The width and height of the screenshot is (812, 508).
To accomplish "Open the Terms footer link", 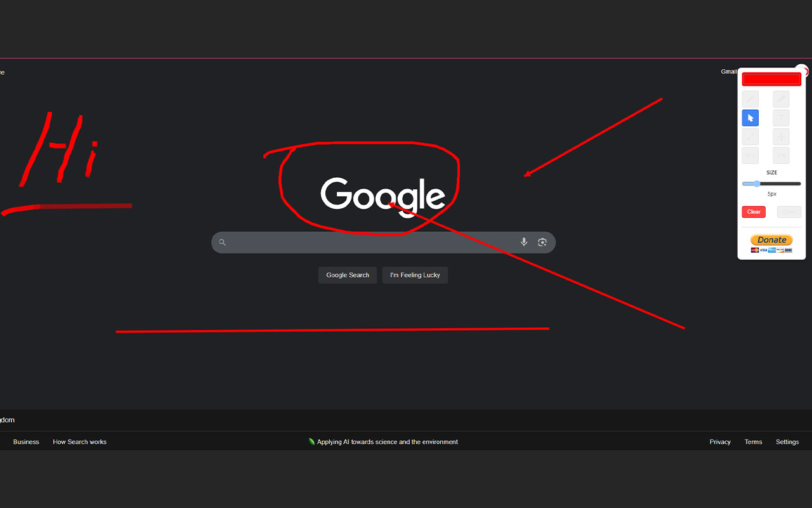I will pos(754,442).
